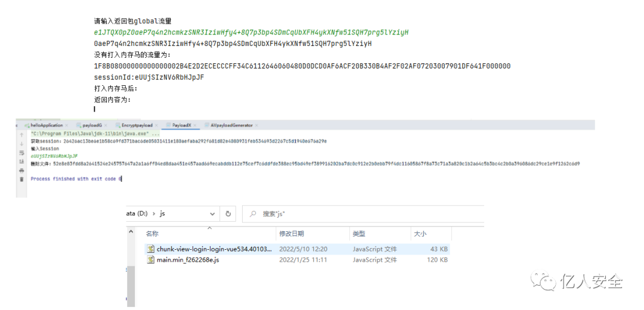Click the Data (D:) breadcrumb

[137, 214]
